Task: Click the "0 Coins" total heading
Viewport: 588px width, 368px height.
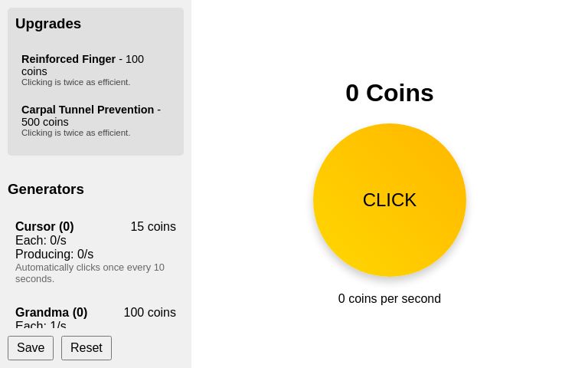Action: tap(389, 93)
